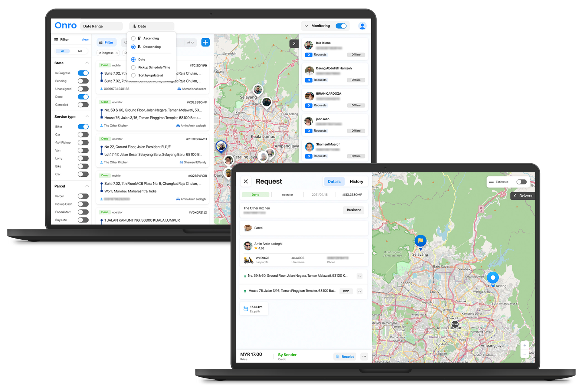
Task: Click the Receipt button
Action: coord(345,356)
